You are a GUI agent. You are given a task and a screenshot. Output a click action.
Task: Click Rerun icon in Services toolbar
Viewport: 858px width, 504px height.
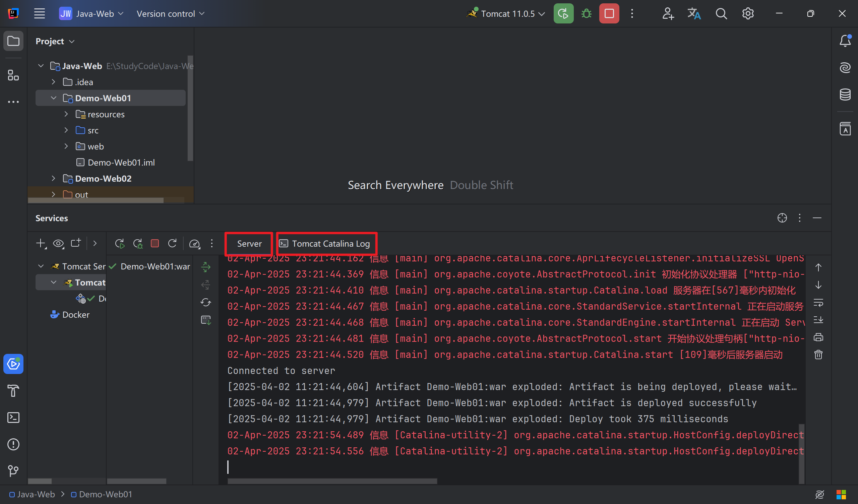(x=120, y=244)
